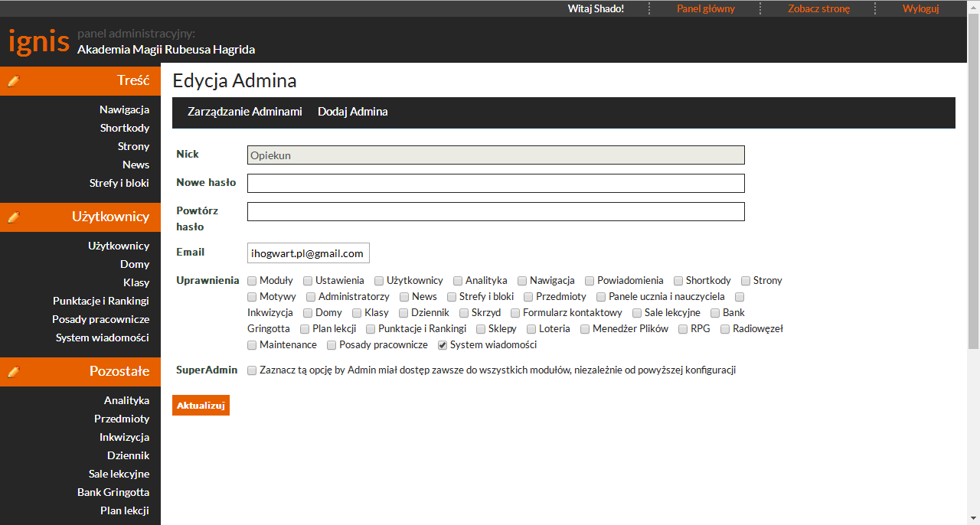Click the pencil icon beside Treść
Viewport: 980px width, 525px height.
click(x=13, y=81)
